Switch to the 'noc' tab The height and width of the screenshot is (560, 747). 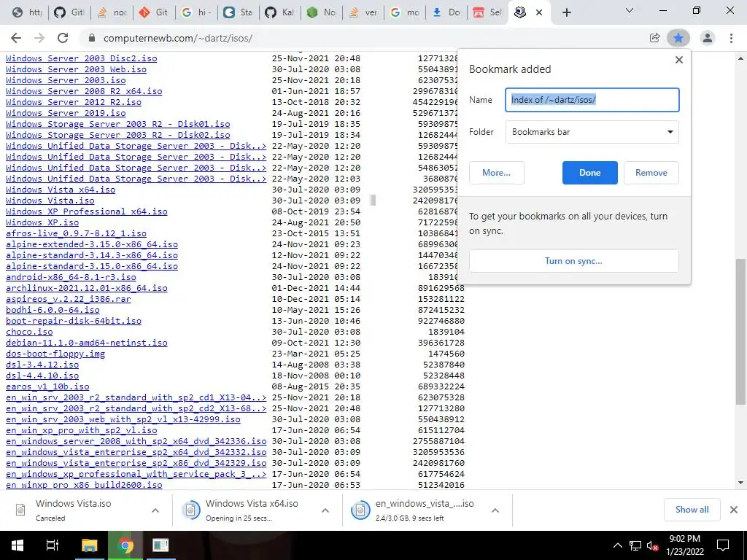pyautogui.click(x=112, y=12)
